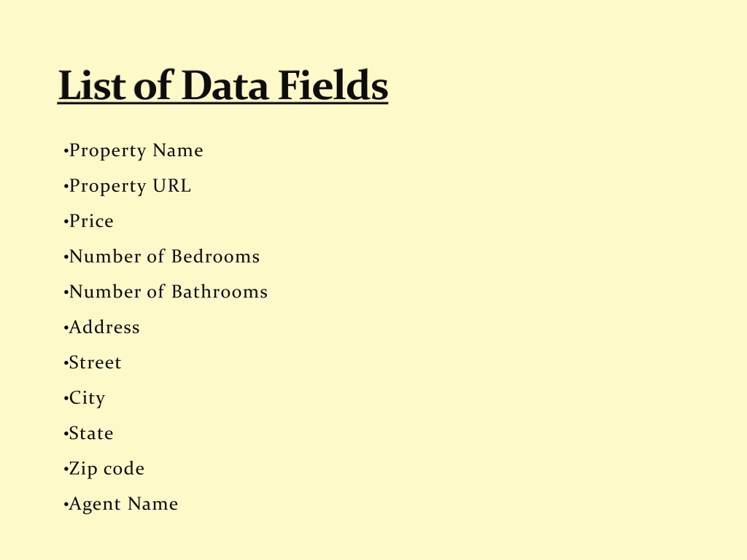Click the word URL in the list
Viewport: 747px width, 560px height.
172,186
